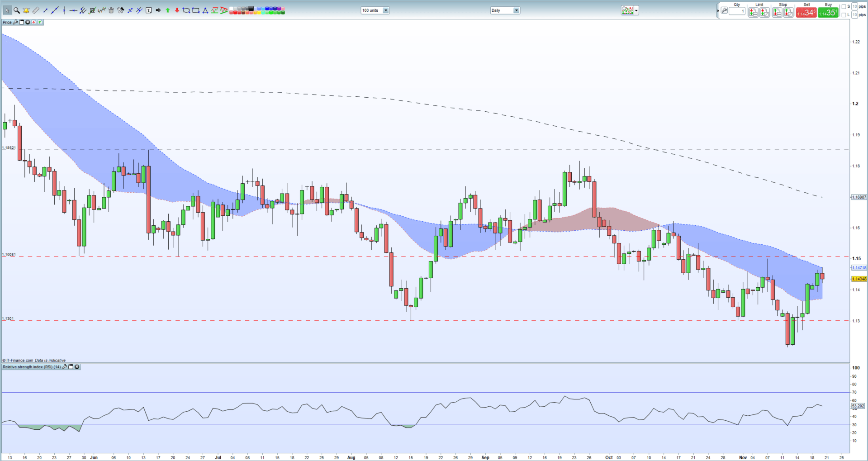Delete drawn objects with trash bin
The image size is (868, 461).
111,10
